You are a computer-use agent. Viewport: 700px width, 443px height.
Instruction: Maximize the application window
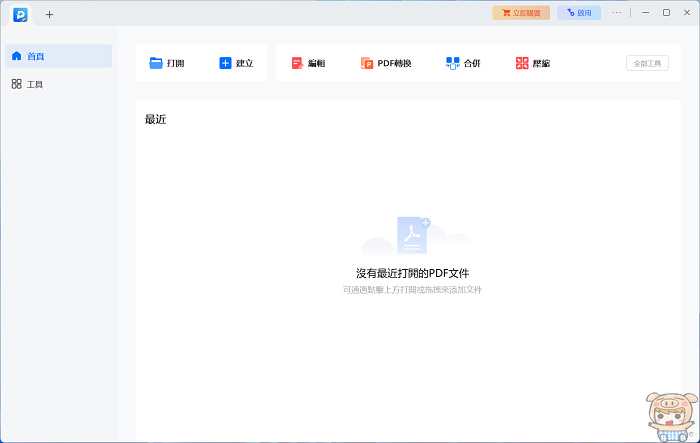coord(666,13)
